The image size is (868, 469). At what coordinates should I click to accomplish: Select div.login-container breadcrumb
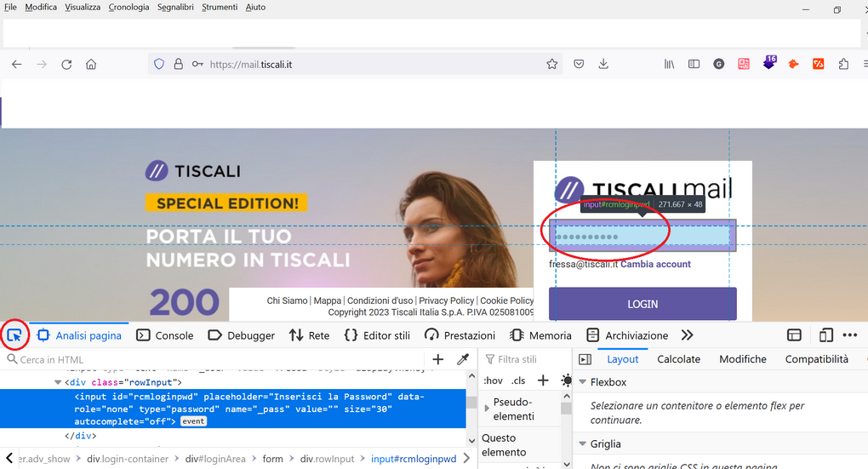(128, 459)
